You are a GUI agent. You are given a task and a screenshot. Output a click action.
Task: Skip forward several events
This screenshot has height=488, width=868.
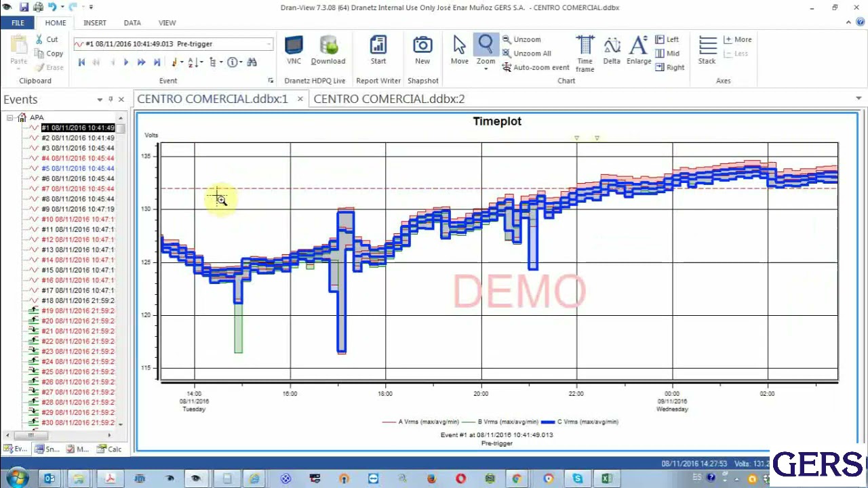[141, 62]
